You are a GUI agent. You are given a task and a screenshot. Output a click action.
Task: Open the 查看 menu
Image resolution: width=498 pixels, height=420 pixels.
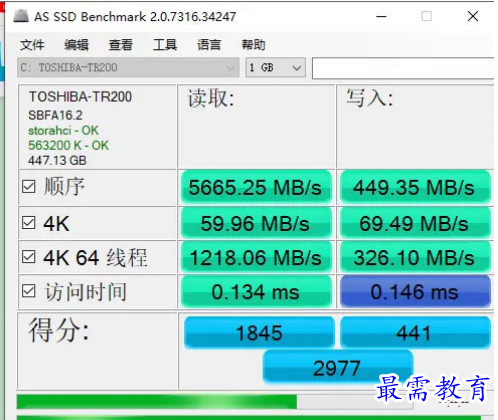click(121, 44)
